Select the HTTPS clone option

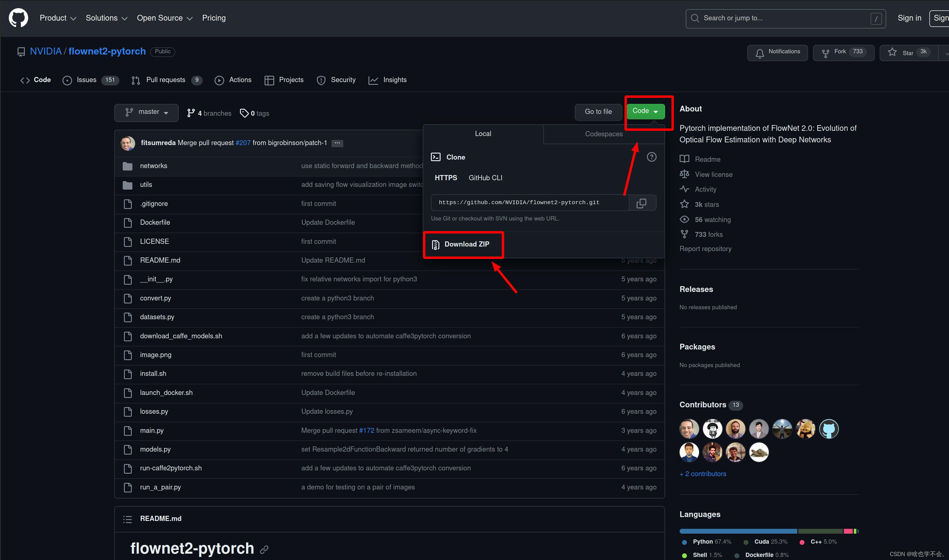point(446,178)
